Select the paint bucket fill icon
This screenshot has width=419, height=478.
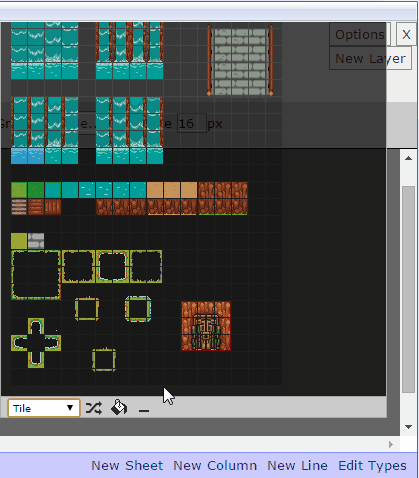119,407
